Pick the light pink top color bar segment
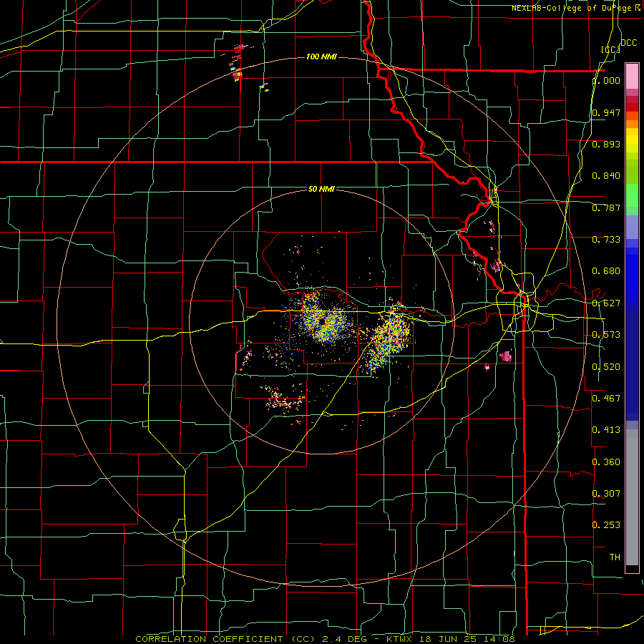 632,77
